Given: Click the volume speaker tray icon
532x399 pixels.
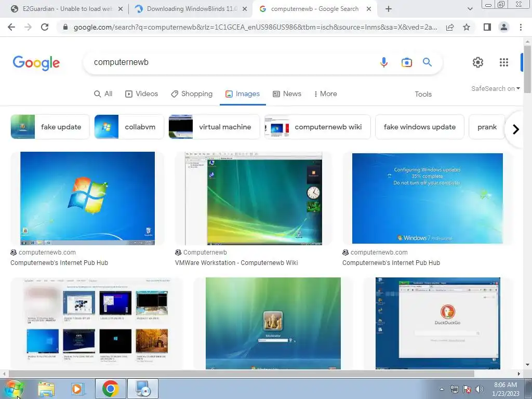Looking at the screenshot, I should coord(480,389).
